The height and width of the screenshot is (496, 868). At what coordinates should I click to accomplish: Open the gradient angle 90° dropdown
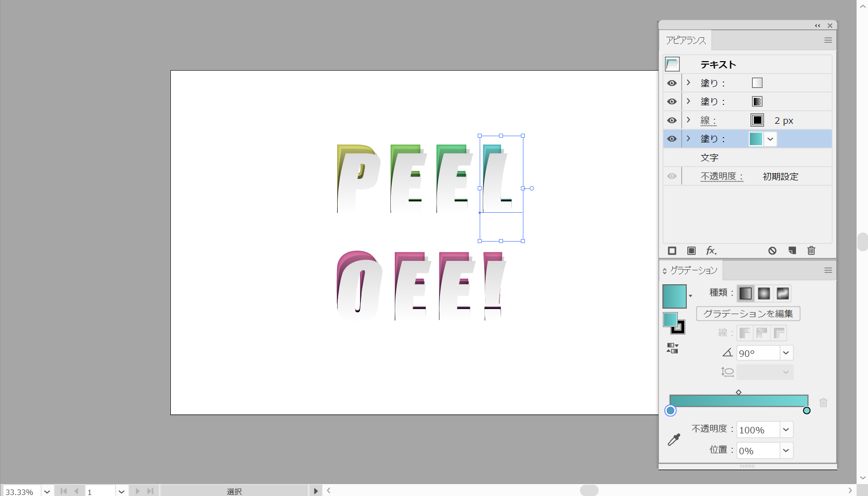click(786, 353)
